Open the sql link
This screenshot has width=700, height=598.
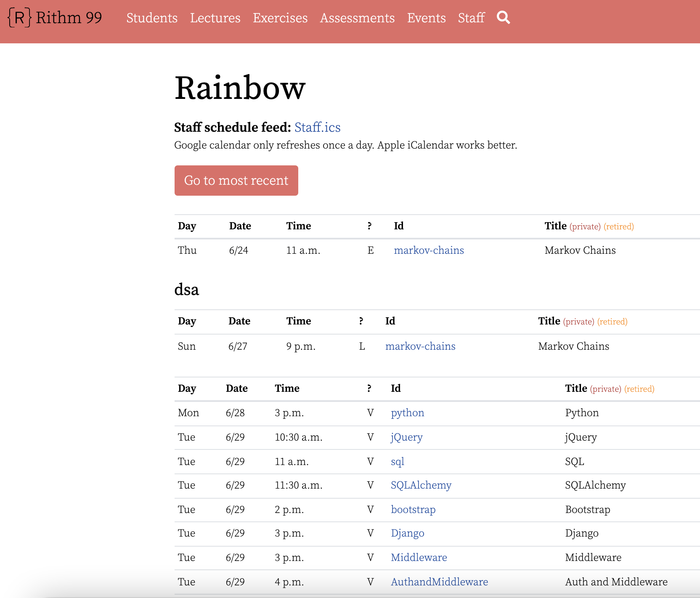[397, 462]
